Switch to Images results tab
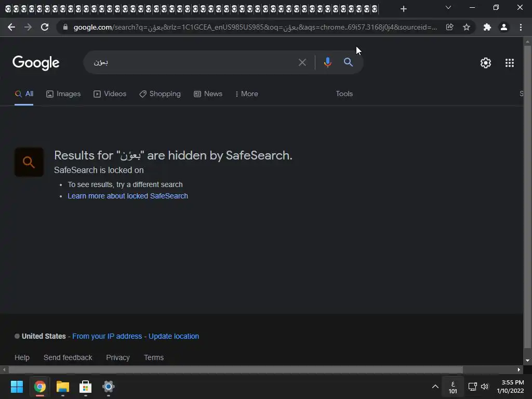532x399 pixels. (x=63, y=94)
